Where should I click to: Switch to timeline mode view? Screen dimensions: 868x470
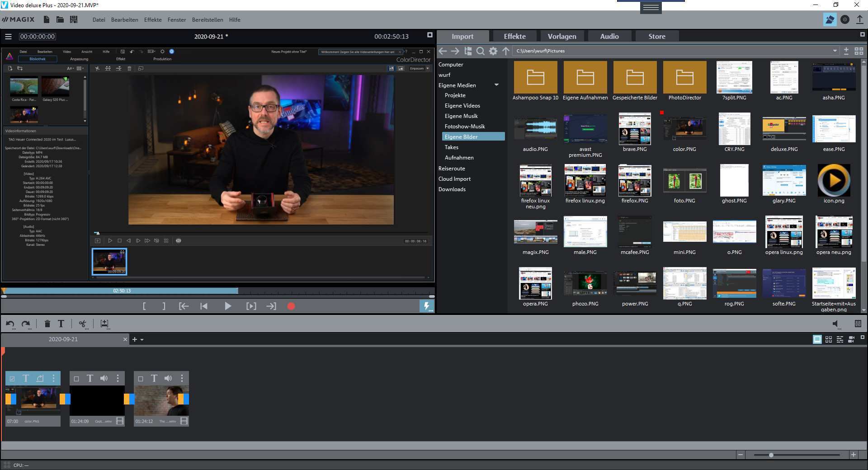click(x=840, y=339)
